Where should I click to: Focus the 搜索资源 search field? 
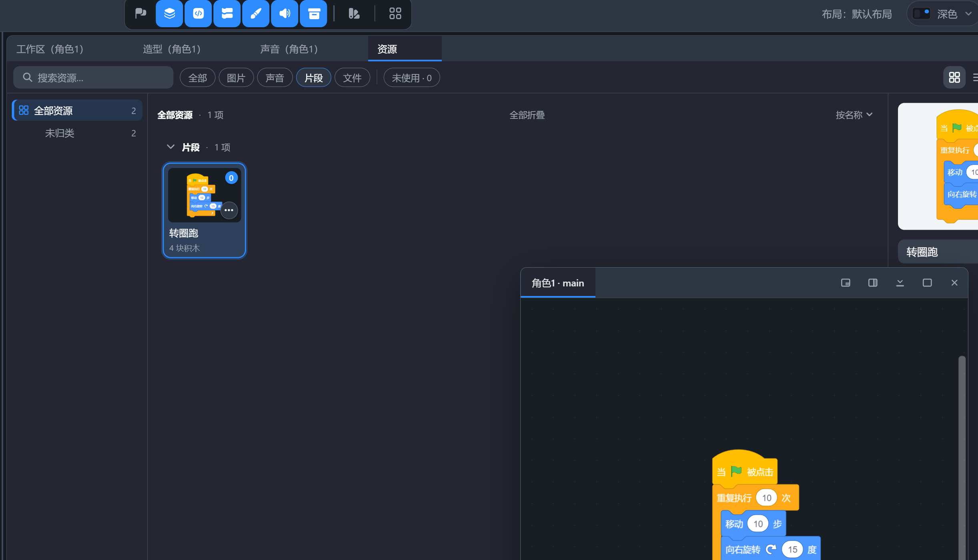tap(93, 77)
